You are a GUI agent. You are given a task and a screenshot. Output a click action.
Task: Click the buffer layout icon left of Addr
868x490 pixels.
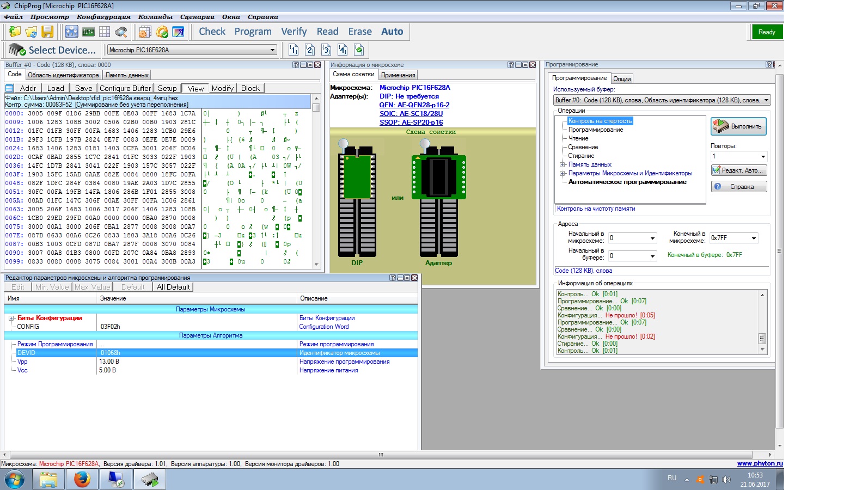pos(9,88)
